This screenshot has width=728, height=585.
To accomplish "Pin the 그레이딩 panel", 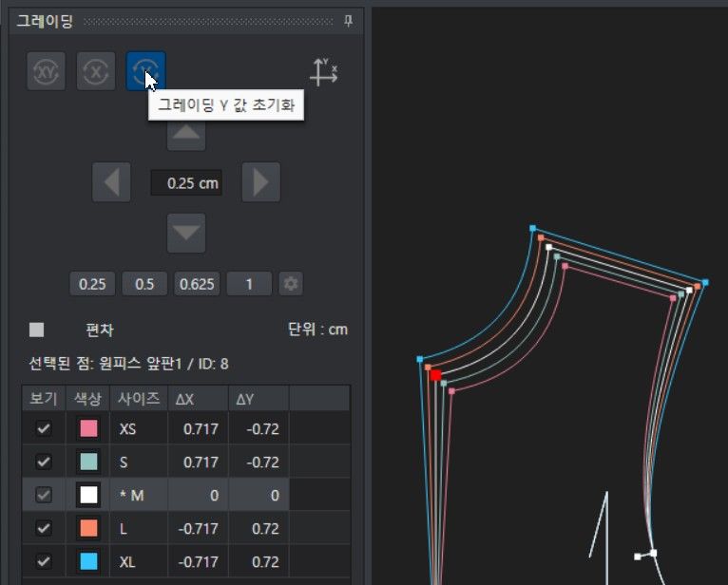I will pos(348,21).
